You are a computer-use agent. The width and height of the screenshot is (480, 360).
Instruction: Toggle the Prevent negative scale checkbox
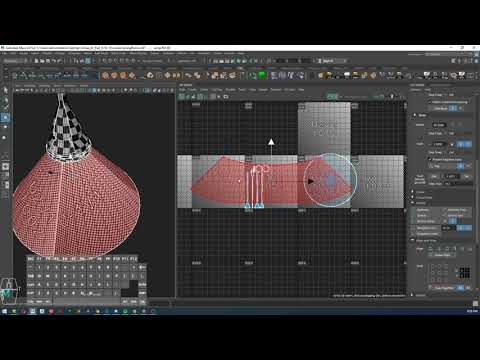[430, 159]
